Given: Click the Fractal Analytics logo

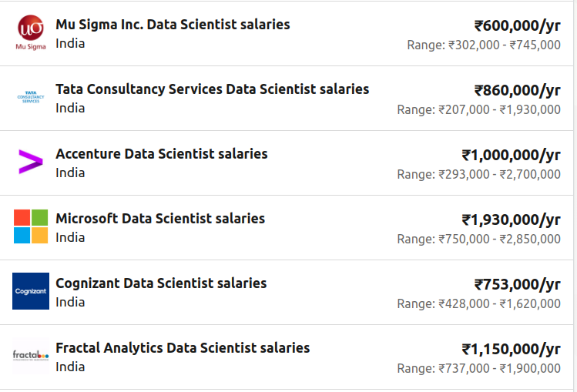Looking at the screenshot, I should tap(31, 355).
